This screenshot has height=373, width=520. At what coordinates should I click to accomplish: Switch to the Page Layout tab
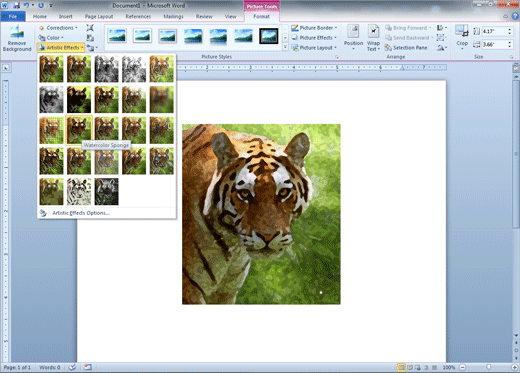click(x=99, y=16)
